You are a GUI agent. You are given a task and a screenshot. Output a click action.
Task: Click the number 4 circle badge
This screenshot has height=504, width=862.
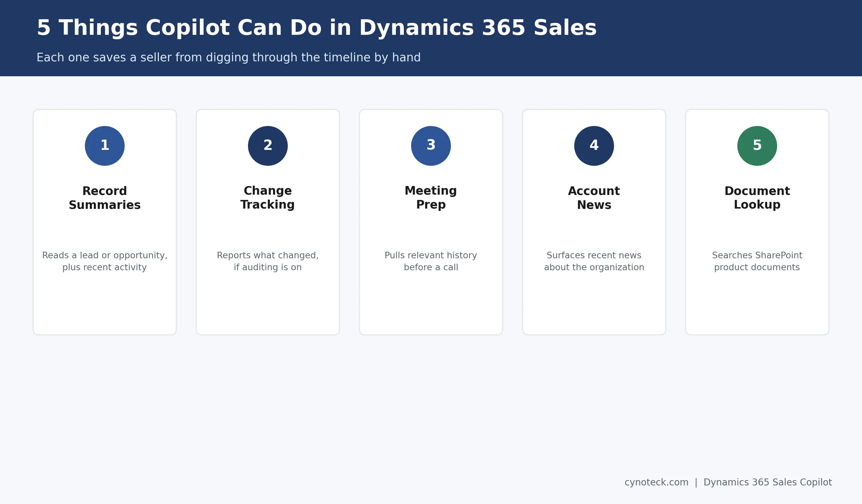click(594, 146)
